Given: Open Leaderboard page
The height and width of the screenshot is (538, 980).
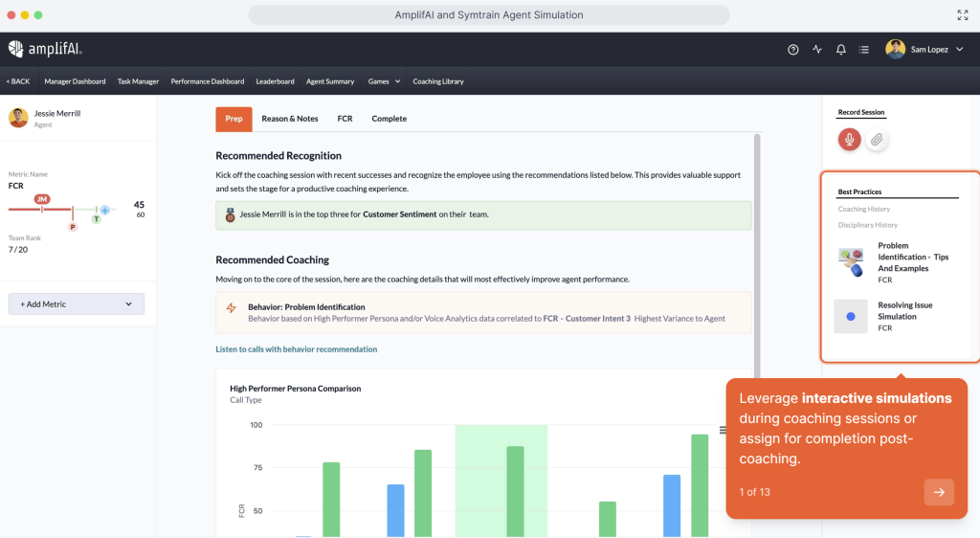Looking at the screenshot, I should (x=275, y=81).
